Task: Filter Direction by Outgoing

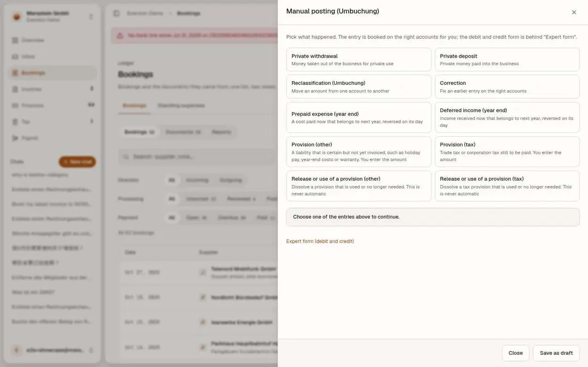Action: pos(230,181)
